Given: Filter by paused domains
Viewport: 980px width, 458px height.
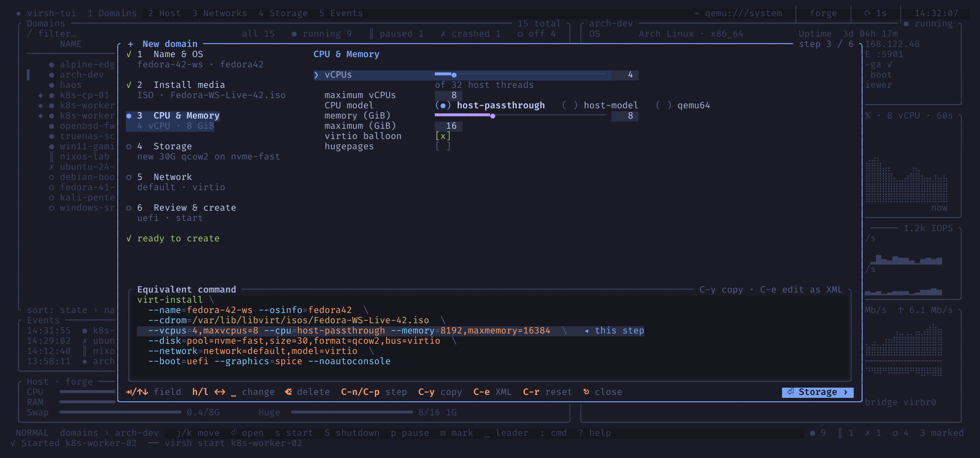Looking at the screenshot, I should pyautogui.click(x=396, y=34).
